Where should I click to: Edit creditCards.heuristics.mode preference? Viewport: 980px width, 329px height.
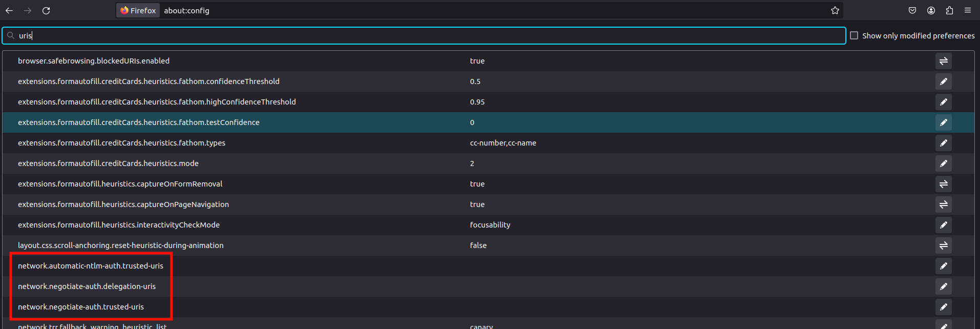point(944,163)
